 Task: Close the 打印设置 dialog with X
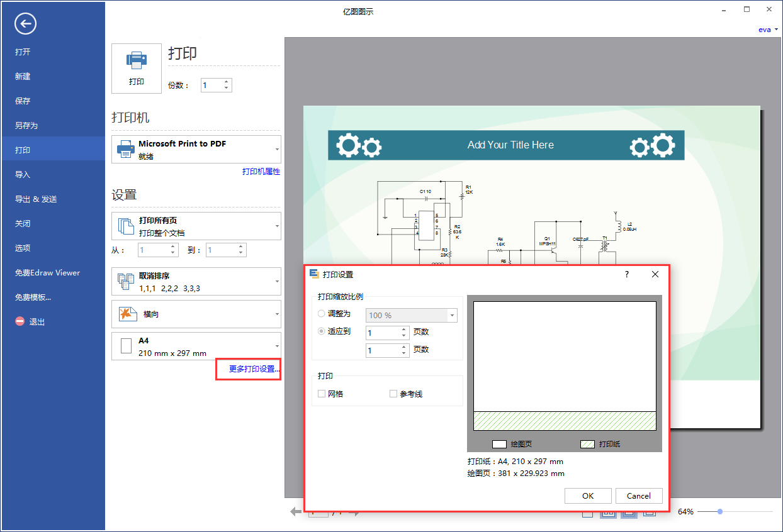655,274
